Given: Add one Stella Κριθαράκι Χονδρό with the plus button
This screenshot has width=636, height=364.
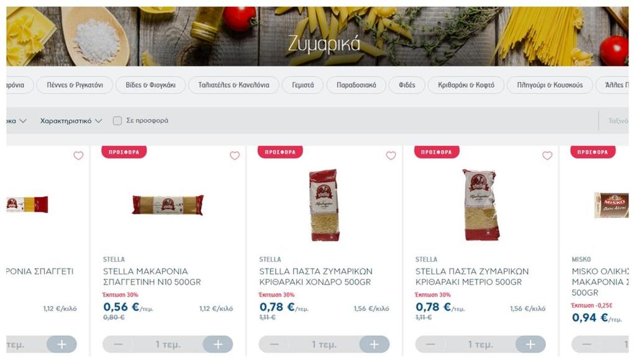Looking at the screenshot, I should coord(375,344).
